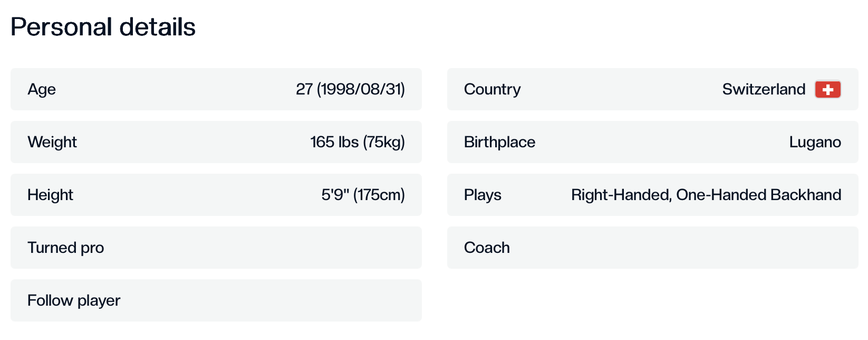This screenshot has width=868, height=340.
Task: Select the Birthplace label
Action: [499, 142]
